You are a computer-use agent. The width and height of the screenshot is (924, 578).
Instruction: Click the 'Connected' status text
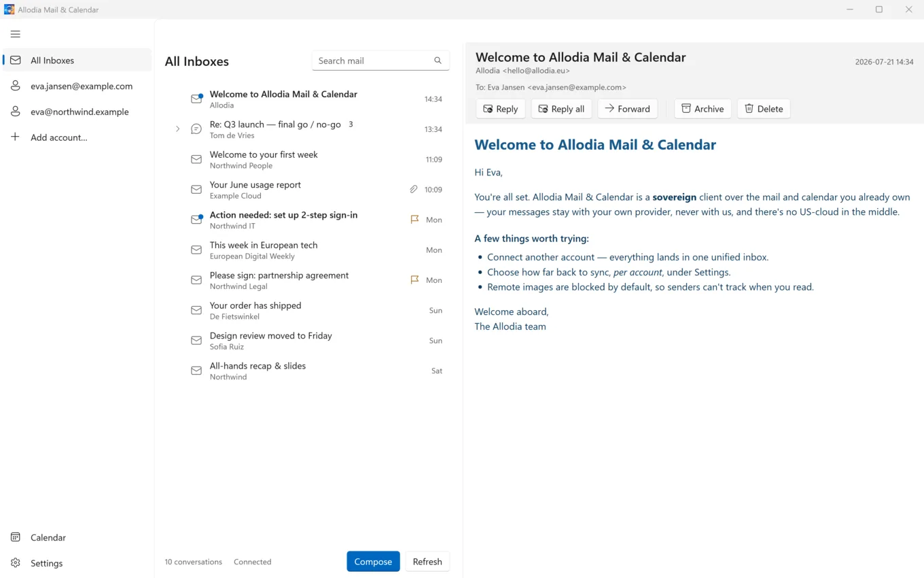click(x=253, y=562)
